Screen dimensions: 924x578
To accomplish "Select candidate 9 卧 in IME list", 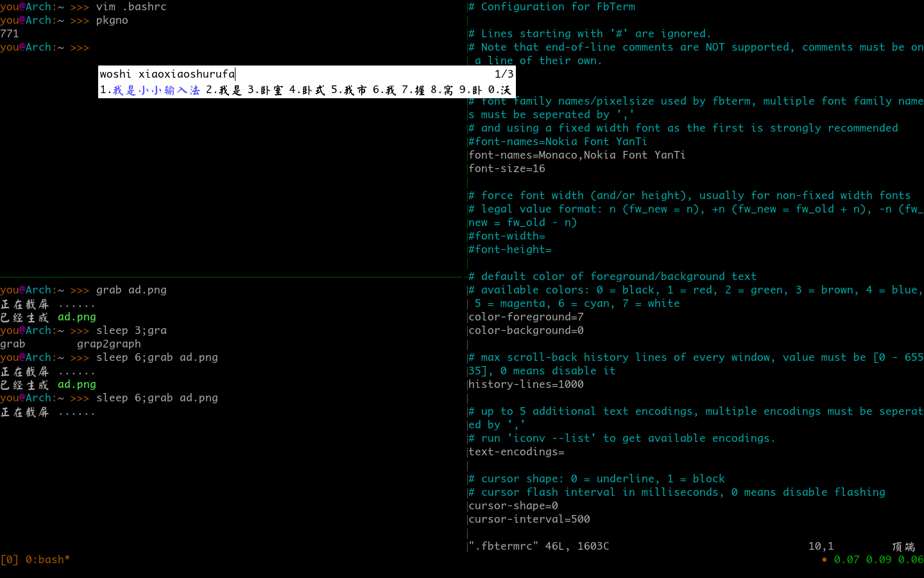I will coord(471,90).
